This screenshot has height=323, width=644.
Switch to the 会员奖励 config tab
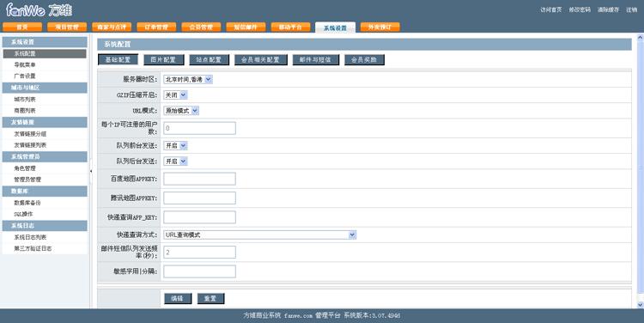click(x=364, y=59)
